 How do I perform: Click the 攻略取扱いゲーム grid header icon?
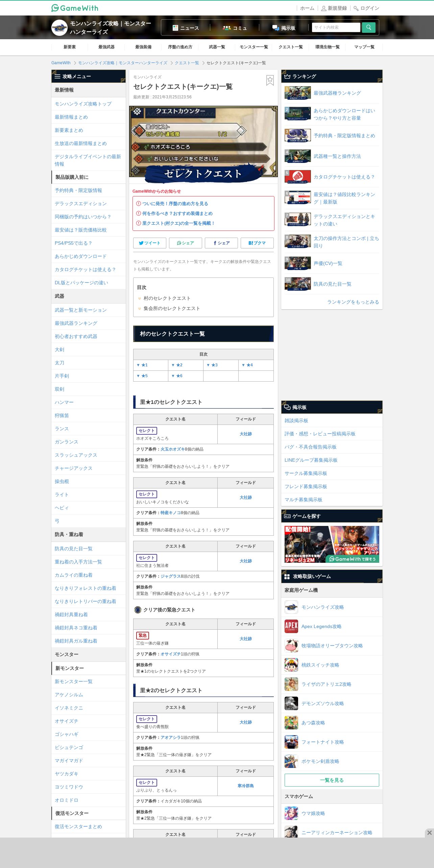coord(287,576)
